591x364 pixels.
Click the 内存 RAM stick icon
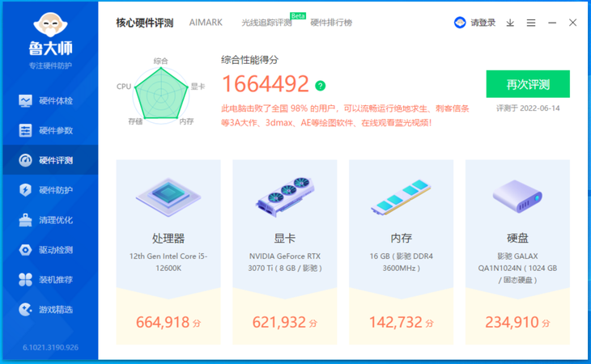pyautogui.click(x=401, y=197)
